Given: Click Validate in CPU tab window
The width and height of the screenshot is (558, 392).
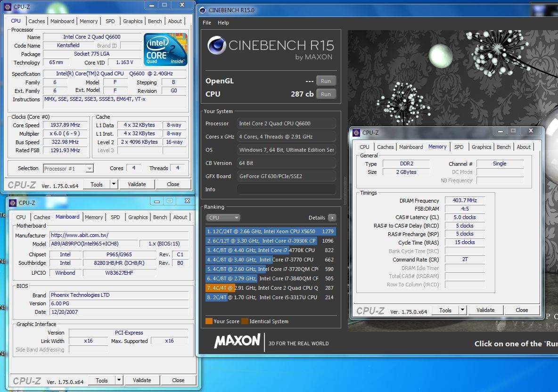Looking at the screenshot, I should (137, 184).
